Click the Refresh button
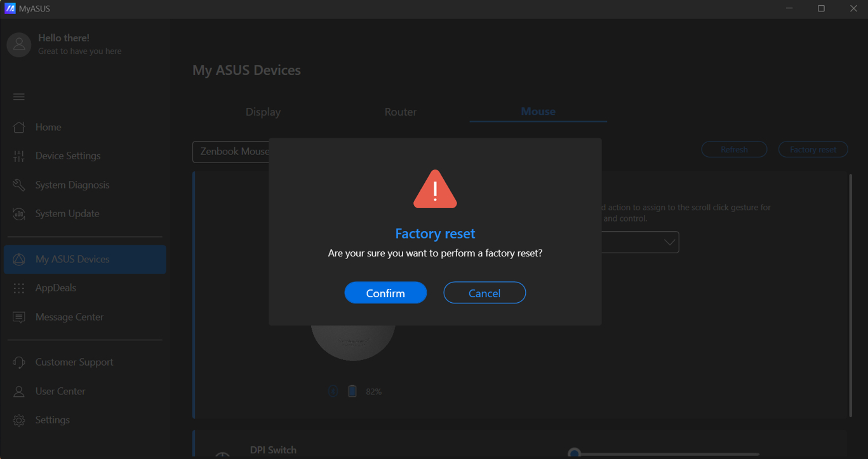 coord(734,149)
